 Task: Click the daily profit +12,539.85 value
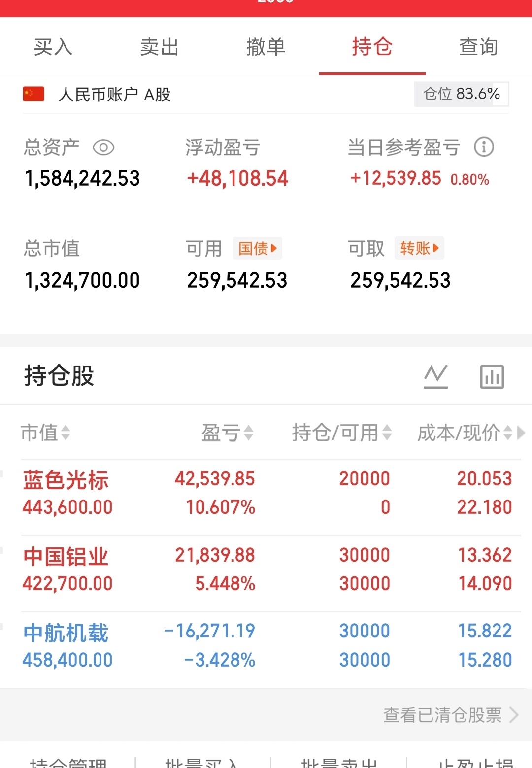click(396, 178)
